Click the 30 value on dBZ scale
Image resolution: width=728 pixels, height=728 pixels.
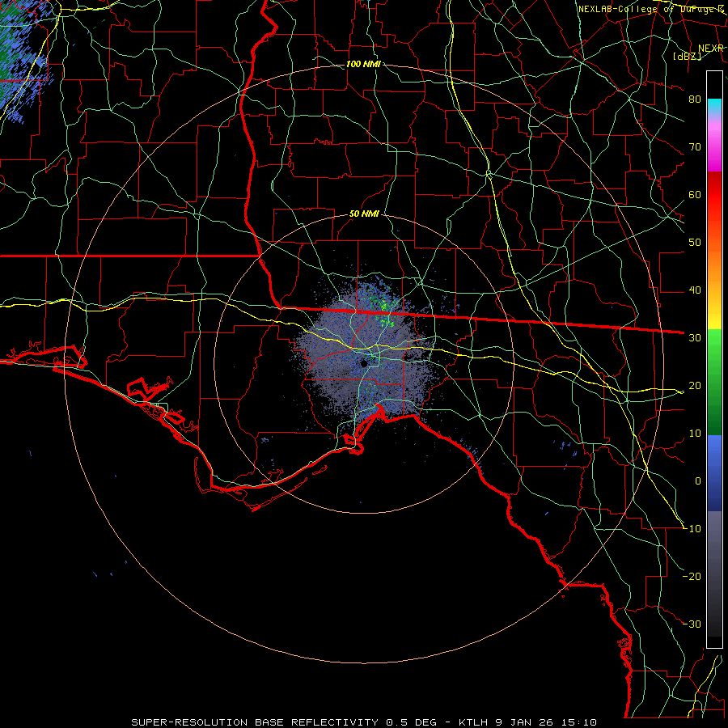click(x=695, y=338)
